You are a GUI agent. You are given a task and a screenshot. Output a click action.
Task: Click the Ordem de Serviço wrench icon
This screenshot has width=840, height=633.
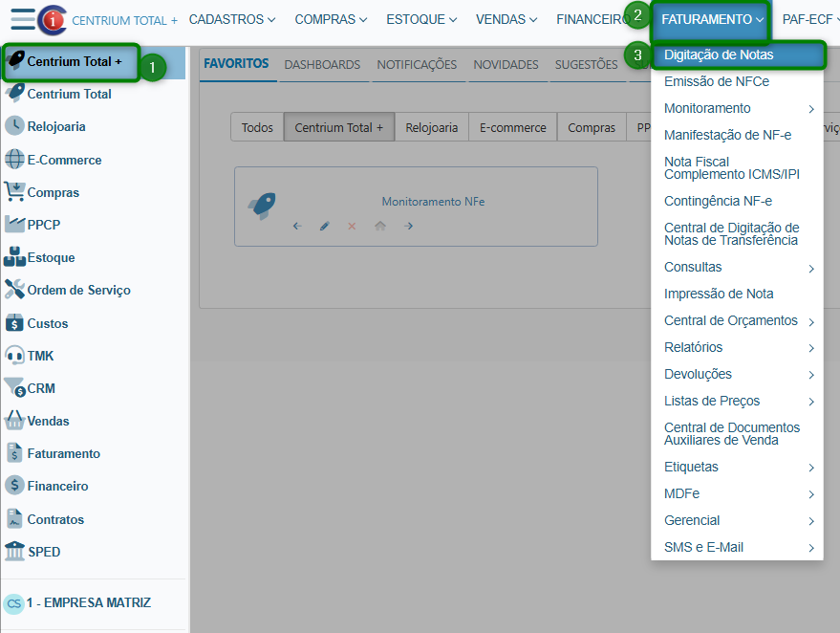[14, 290]
